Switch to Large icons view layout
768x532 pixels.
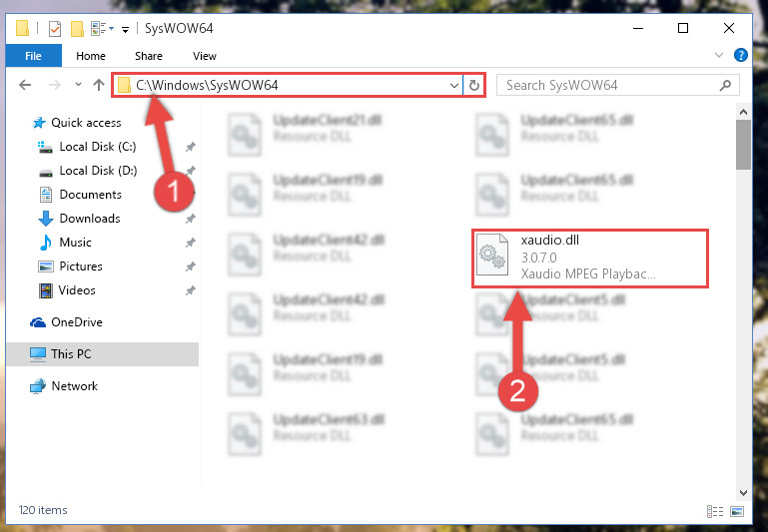coord(737,511)
